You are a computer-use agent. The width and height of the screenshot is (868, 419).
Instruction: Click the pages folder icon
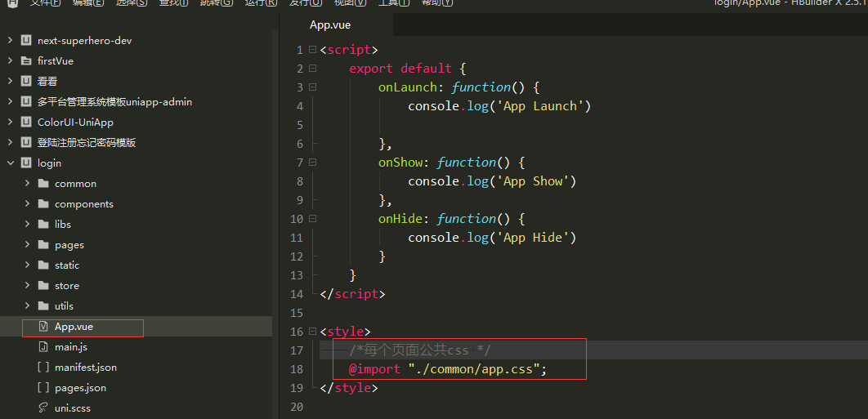pyautogui.click(x=43, y=245)
